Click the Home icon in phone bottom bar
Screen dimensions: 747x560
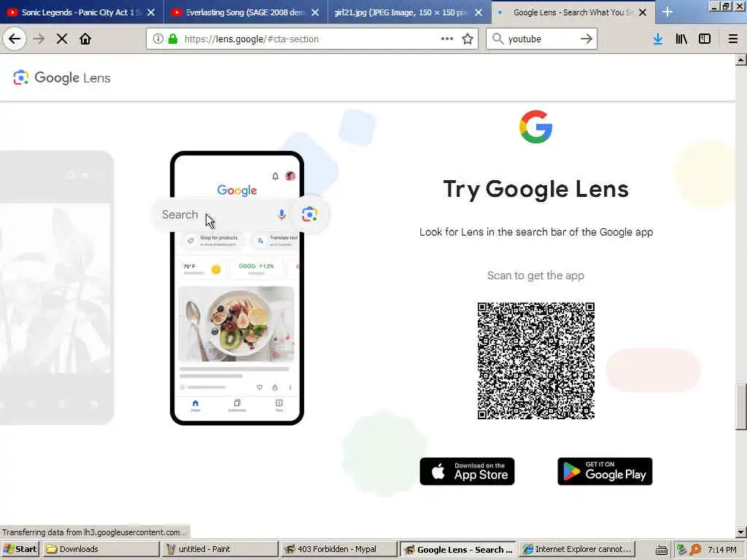(196, 405)
